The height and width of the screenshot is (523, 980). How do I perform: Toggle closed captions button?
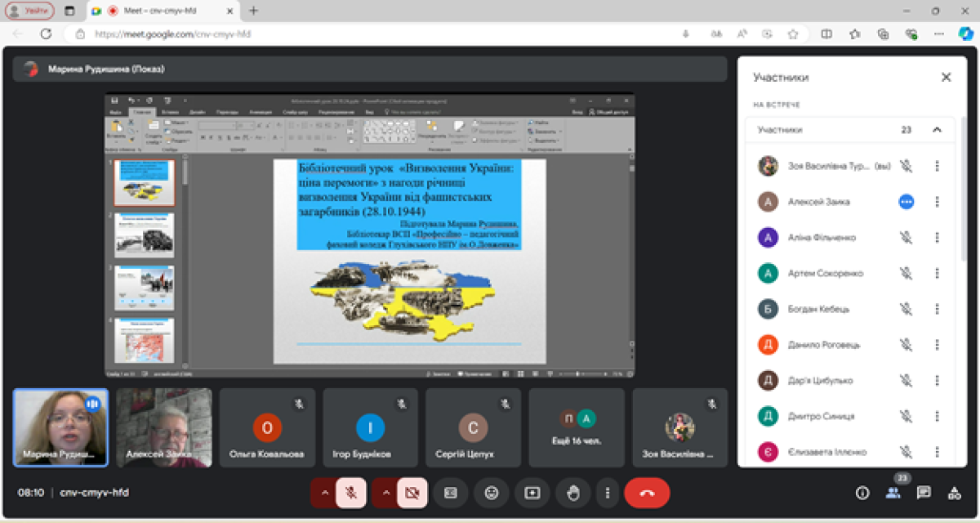pyautogui.click(x=450, y=493)
